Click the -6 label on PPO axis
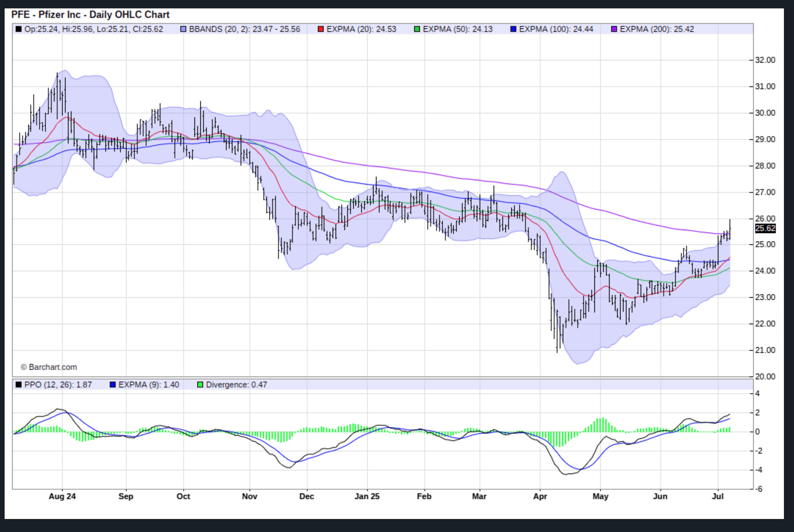The width and height of the screenshot is (794, 532). pos(759,489)
